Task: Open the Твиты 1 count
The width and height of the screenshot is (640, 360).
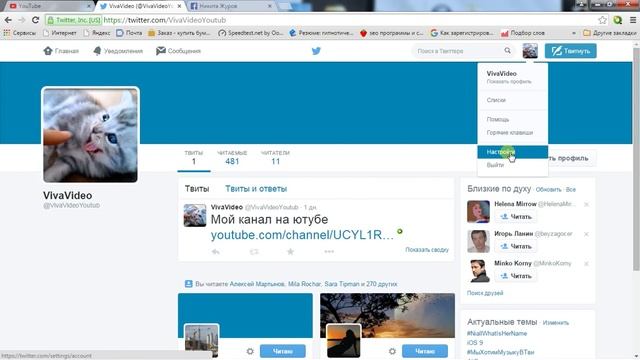Action: click(194, 158)
